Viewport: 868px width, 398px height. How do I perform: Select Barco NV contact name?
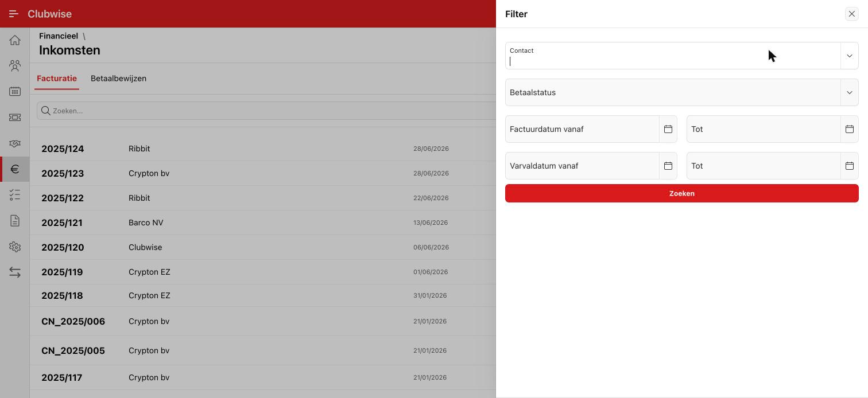click(146, 223)
